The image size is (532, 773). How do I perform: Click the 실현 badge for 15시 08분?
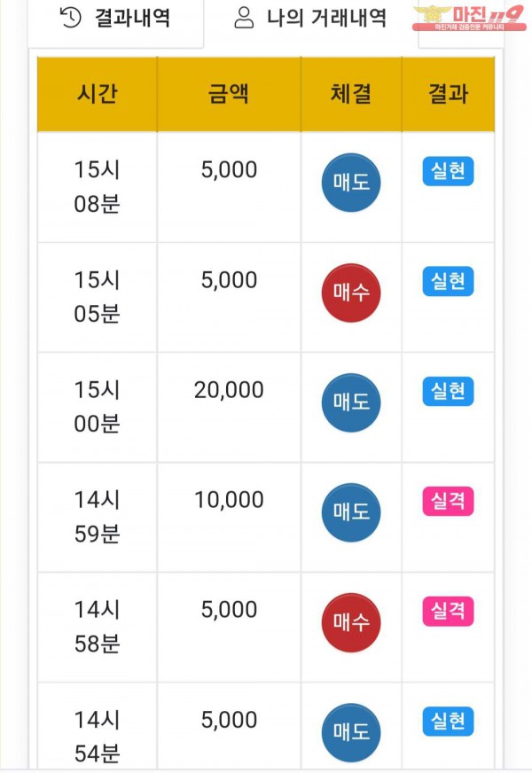(448, 172)
